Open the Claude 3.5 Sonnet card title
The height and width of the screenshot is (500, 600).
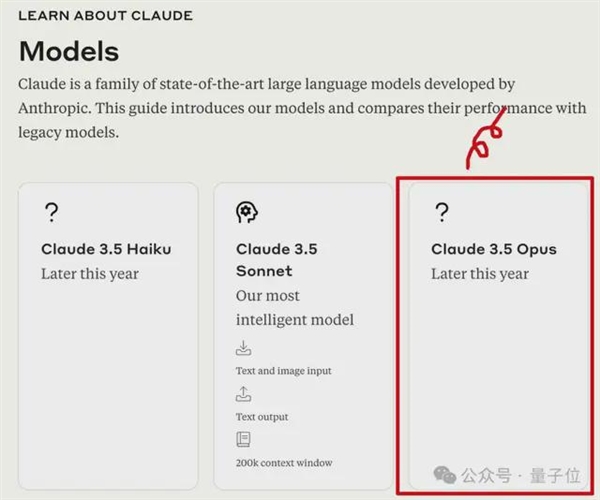[277, 260]
